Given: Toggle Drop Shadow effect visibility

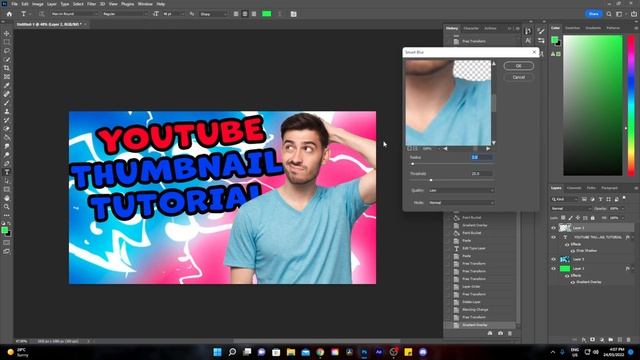Looking at the screenshot, I should point(573,251).
